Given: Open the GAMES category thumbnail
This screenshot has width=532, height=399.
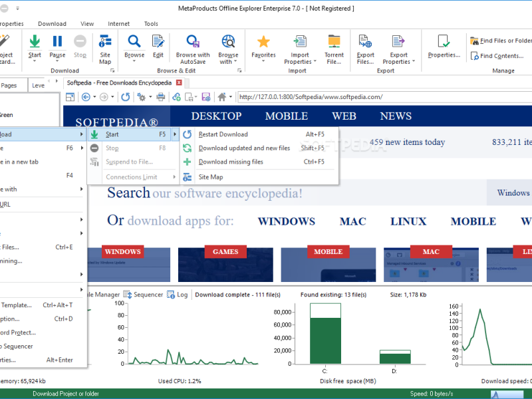Looking at the screenshot, I should pos(225,263).
